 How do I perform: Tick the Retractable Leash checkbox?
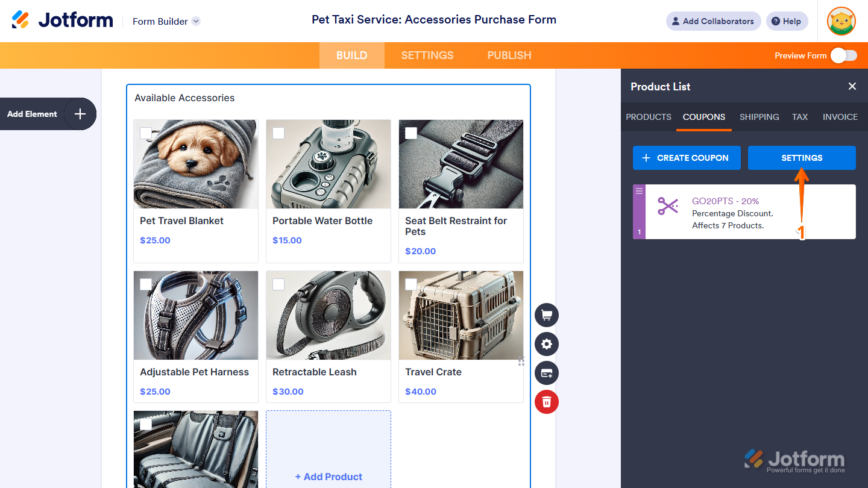[x=278, y=284]
